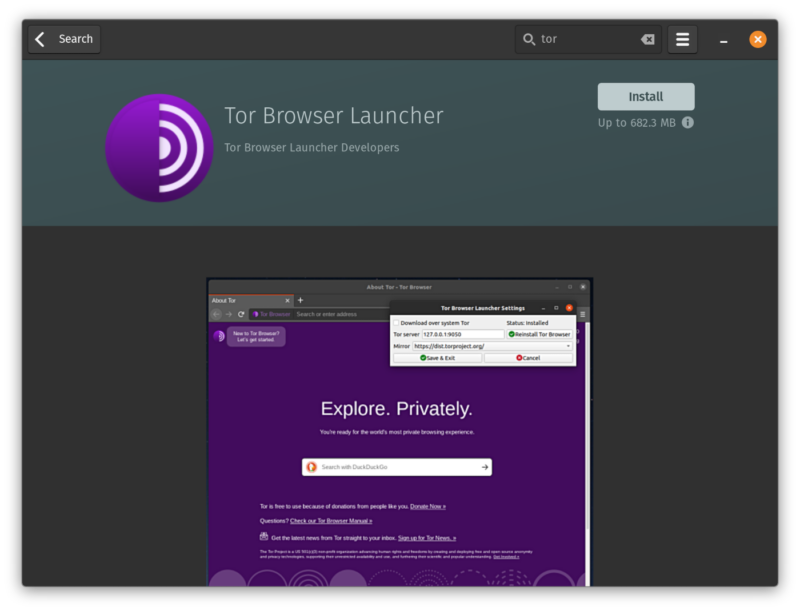The width and height of the screenshot is (800, 611).
Task: Select the 'Tor Browser Launcher' title text
Action: (x=334, y=116)
